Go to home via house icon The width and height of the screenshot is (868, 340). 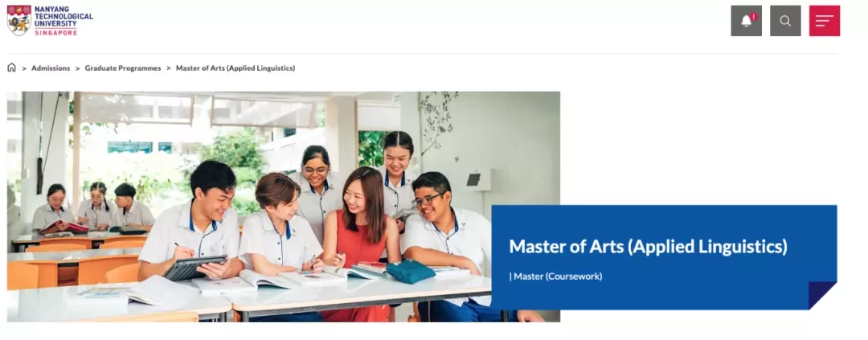coord(11,68)
